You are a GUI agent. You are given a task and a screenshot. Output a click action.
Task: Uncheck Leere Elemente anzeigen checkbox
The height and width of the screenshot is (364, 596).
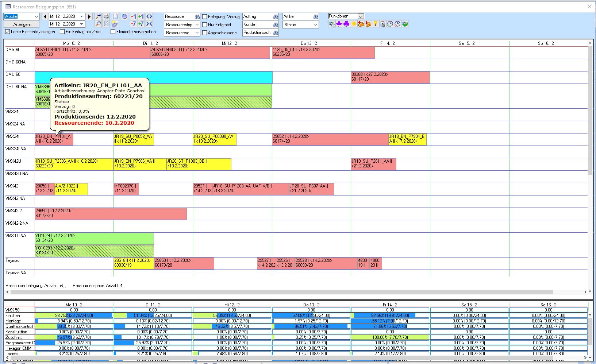click(x=8, y=32)
